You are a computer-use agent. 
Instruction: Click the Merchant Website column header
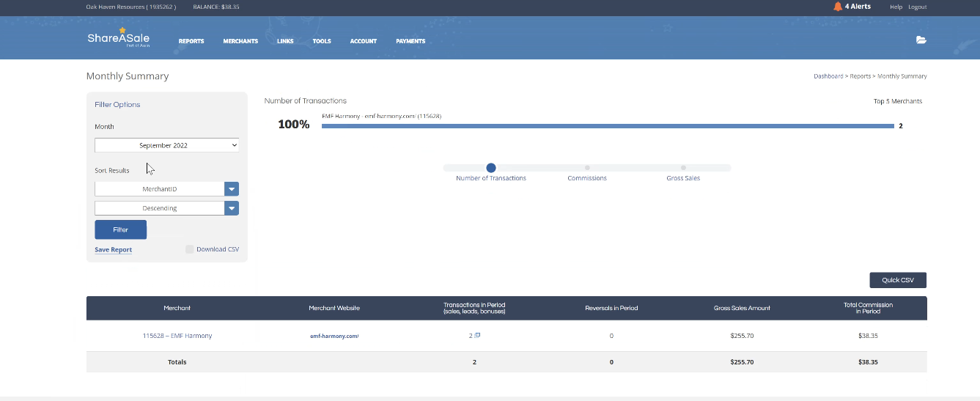pos(334,308)
